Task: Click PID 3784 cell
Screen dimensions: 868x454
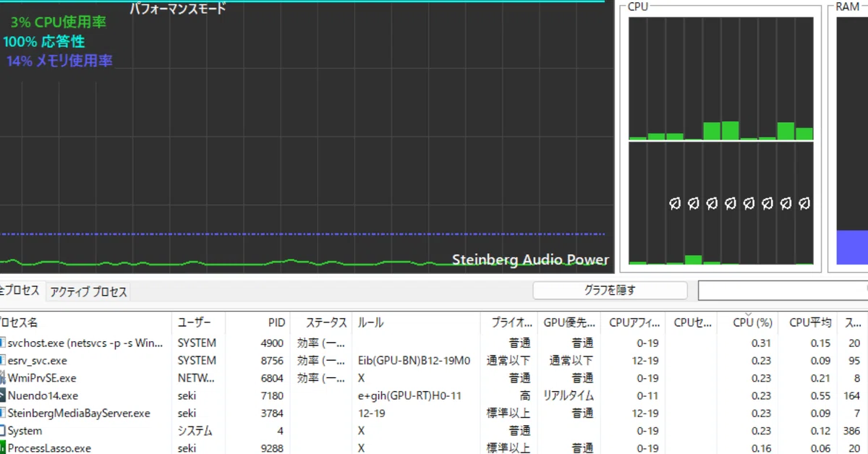Action: pos(273,413)
